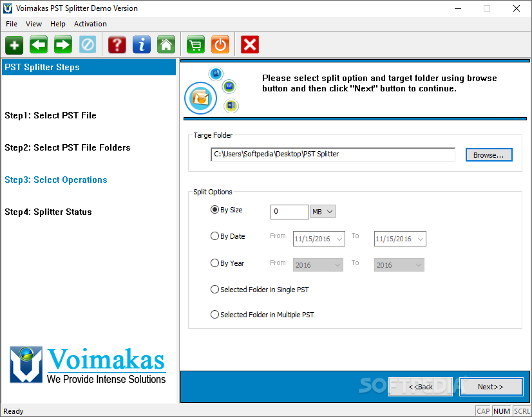
Task: Click the orange power icon
Action: tap(220, 45)
